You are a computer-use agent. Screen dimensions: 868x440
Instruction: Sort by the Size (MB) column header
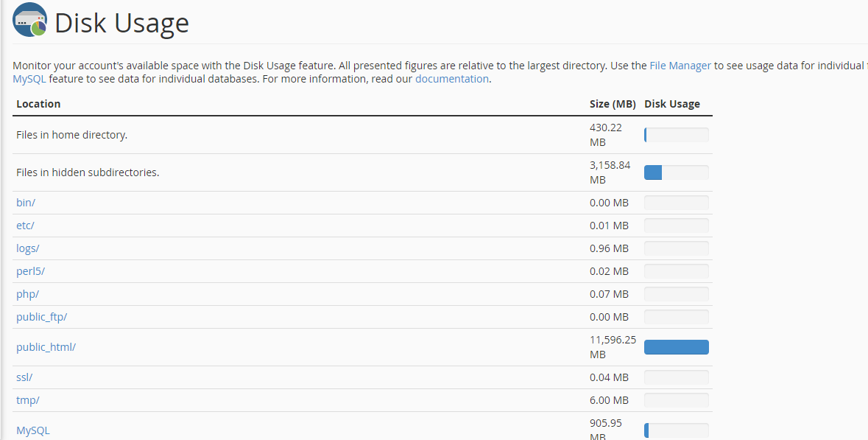(613, 103)
